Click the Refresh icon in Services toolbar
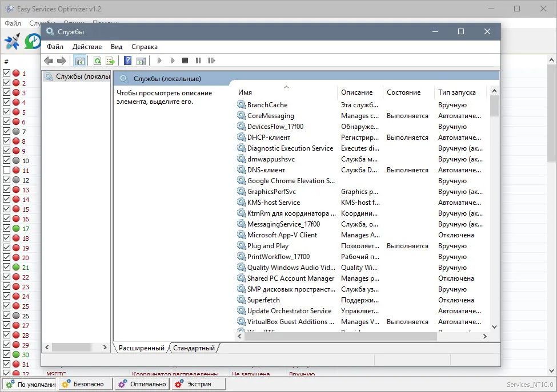The height and width of the screenshot is (392, 557). pyautogui.click(x=97, y=60)
